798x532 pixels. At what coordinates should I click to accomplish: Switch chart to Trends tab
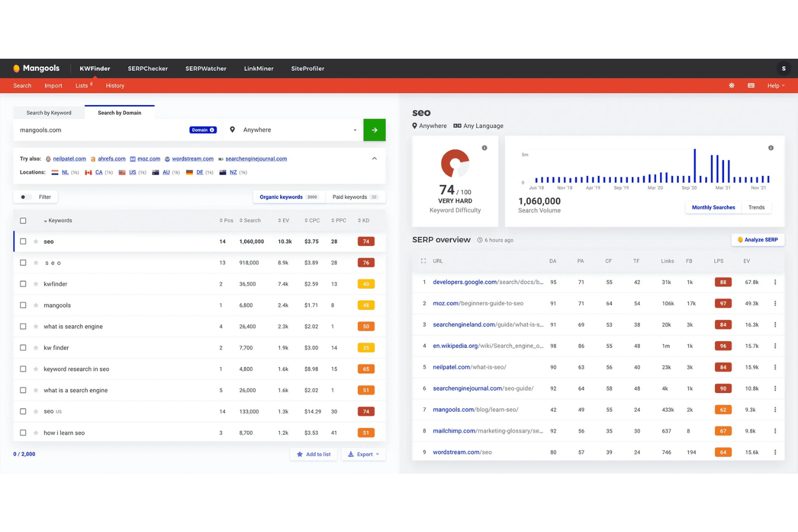pos(756,208)
